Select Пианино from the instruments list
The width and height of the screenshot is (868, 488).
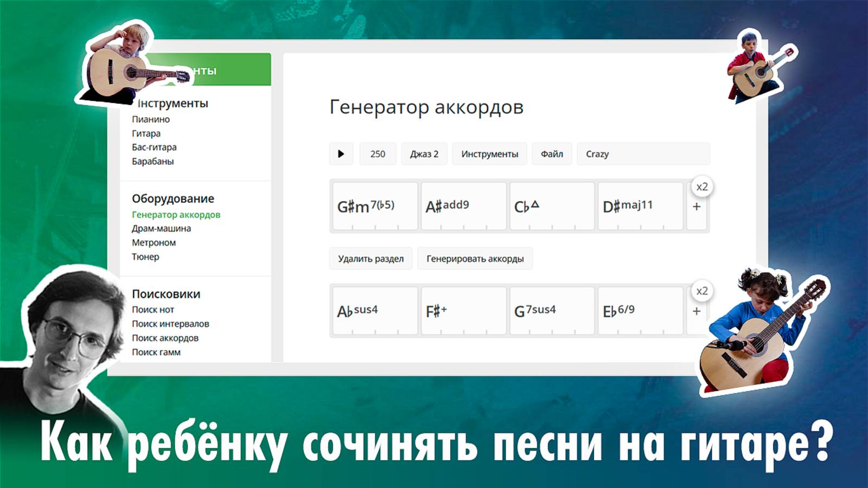click(x=149, y=119)
